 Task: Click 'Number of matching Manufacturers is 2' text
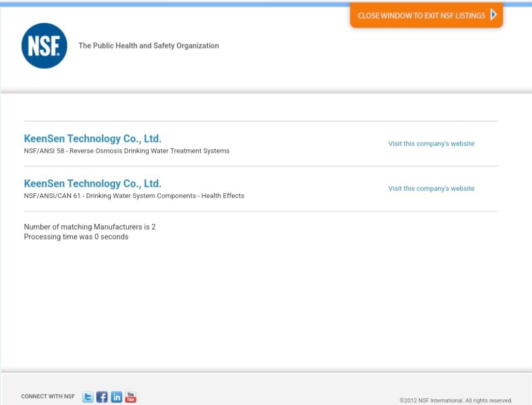pyautogui.click(x=89, y=227)
